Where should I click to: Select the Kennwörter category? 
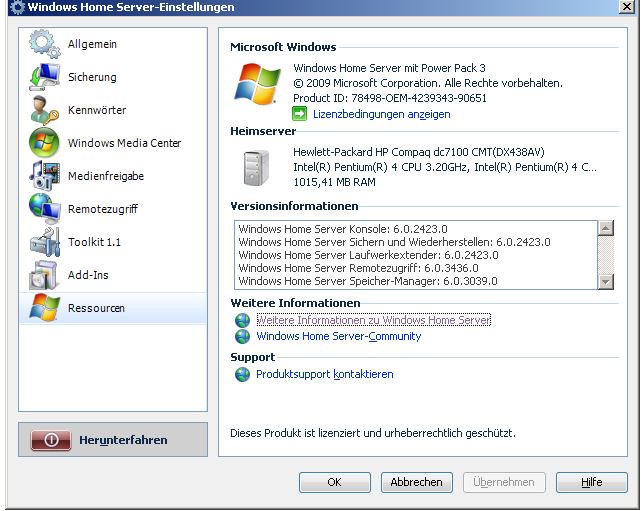[x=113, y=110]
